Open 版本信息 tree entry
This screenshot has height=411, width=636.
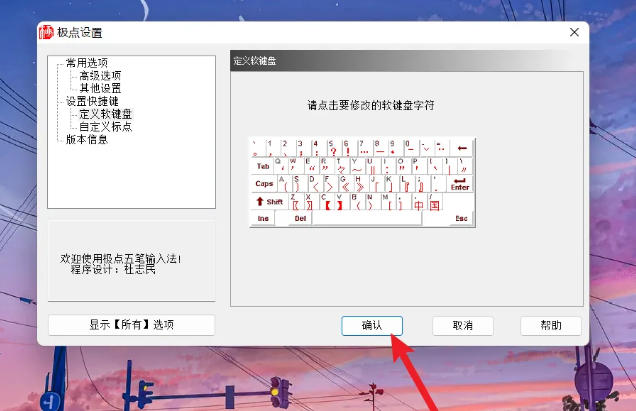tap(86, 139)
